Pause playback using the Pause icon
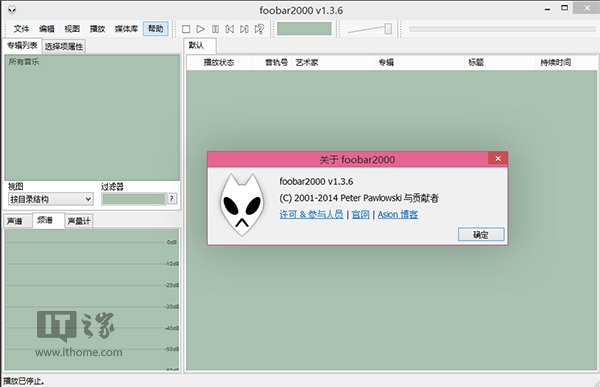The image size is (600, 387). coord(215,29)
